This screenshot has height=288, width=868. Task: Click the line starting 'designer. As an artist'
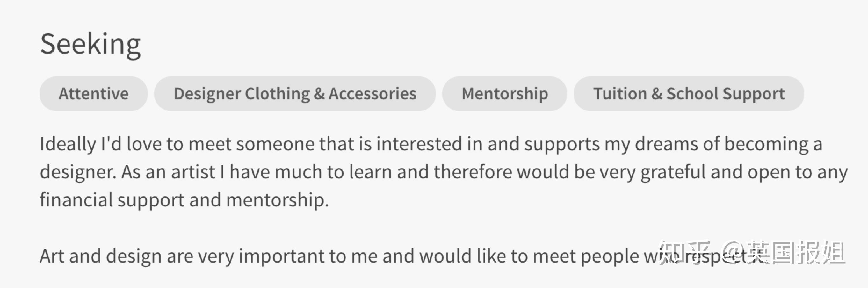(444, 172)
